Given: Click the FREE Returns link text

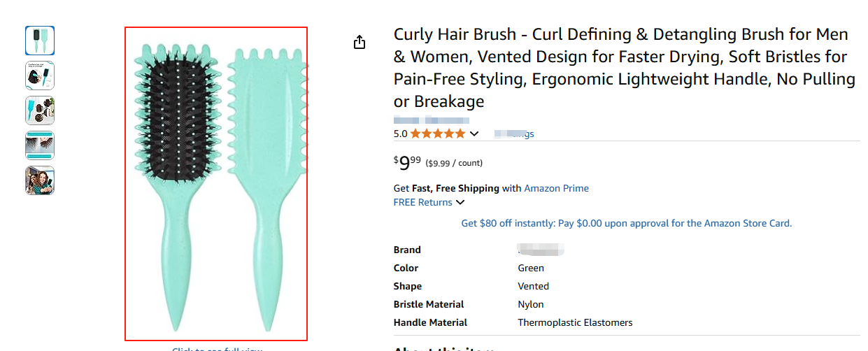Looking at the screenshot, I should (x=422, y=202).
